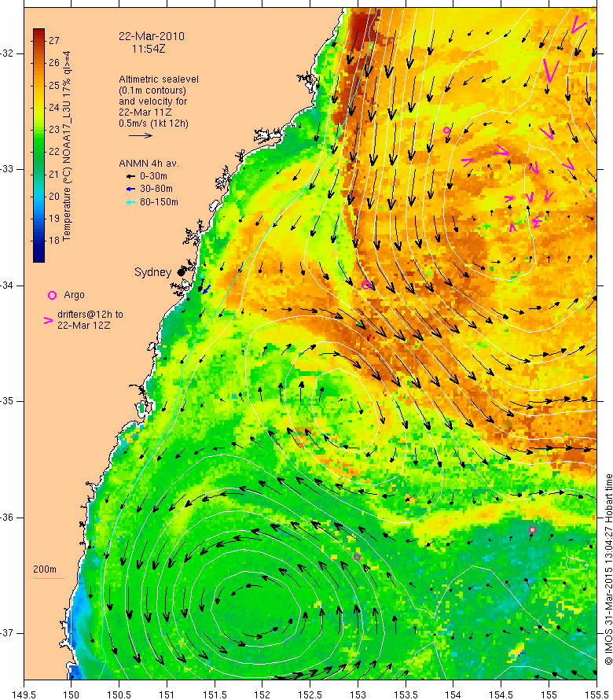
Task: Click the date label 22-Mar-2010
Action: (151, 36)
